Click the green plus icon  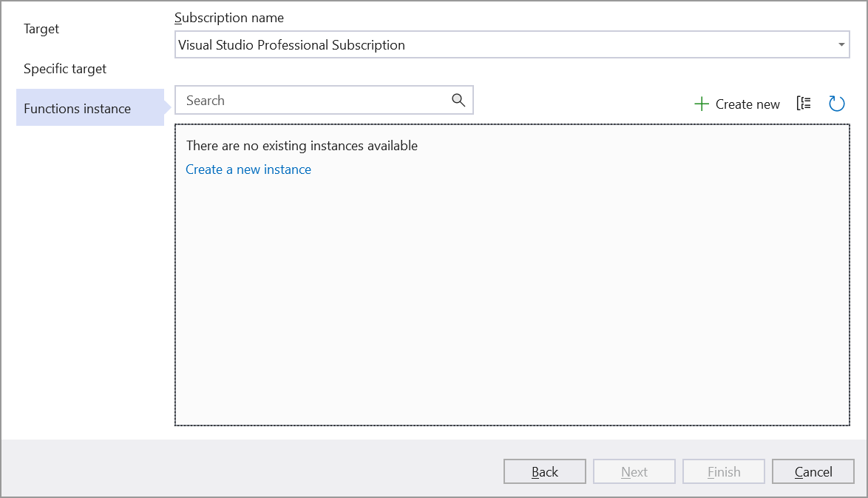coord(702,104)
